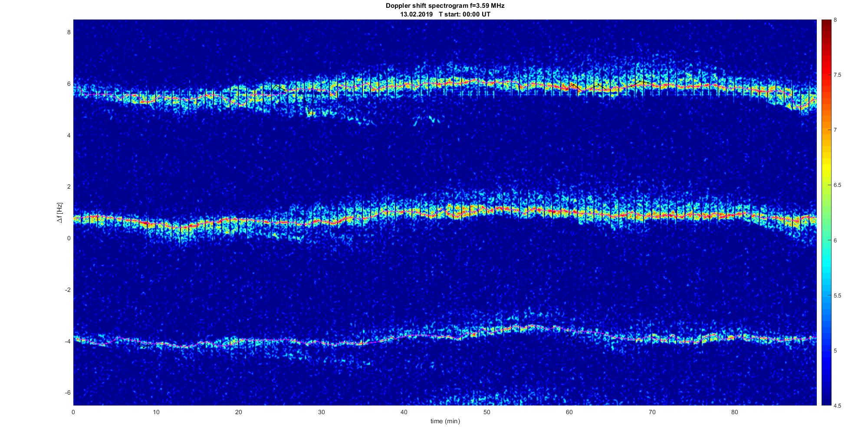
Task: Click the 'Δf [Hz]' y-axis label
Action: coord(60,213)
